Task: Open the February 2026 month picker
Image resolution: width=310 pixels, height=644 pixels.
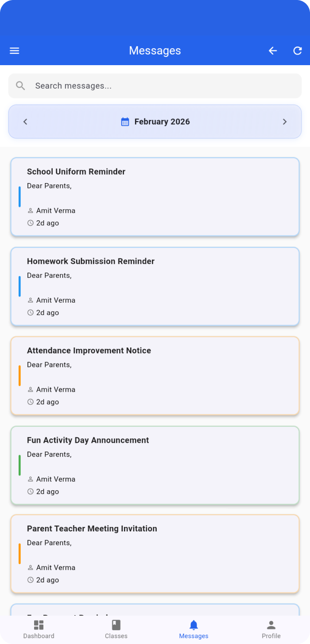Action: [x=162, y=122]
